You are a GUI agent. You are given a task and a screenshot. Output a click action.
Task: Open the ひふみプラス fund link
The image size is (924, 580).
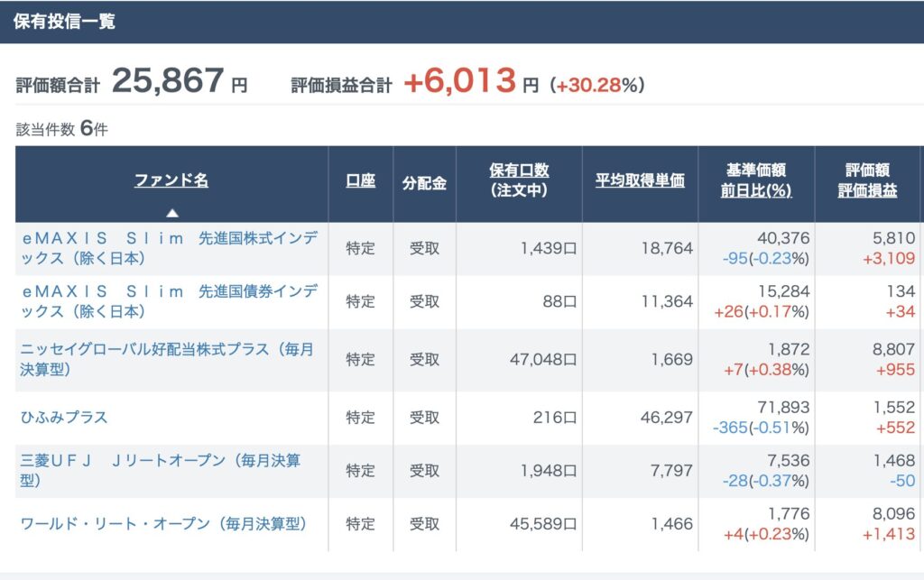(63, 417)
